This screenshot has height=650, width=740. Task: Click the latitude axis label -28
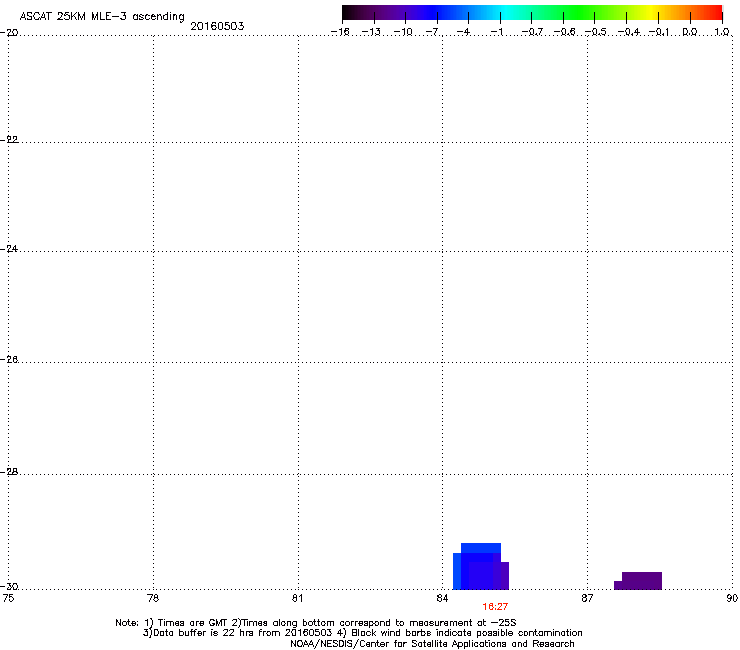[9, 472]
